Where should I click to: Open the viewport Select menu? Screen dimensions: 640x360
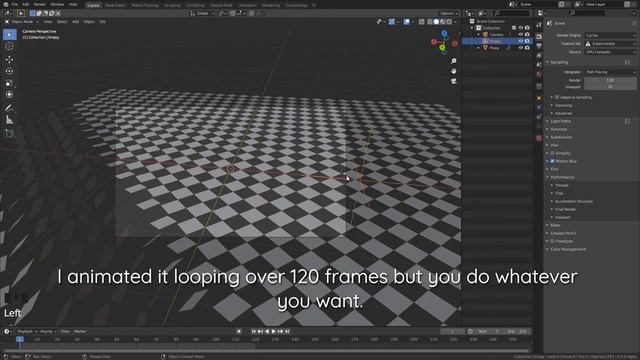point(62,22)
